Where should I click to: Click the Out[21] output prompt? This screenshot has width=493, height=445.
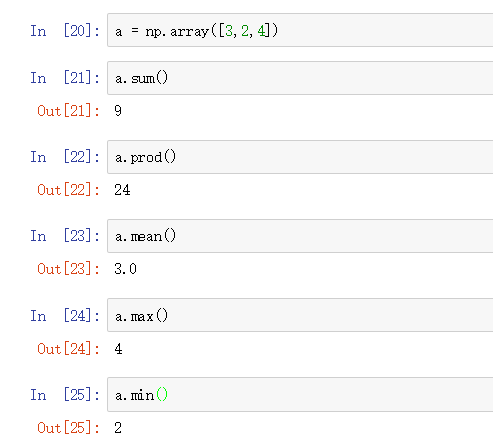[68, 111]
